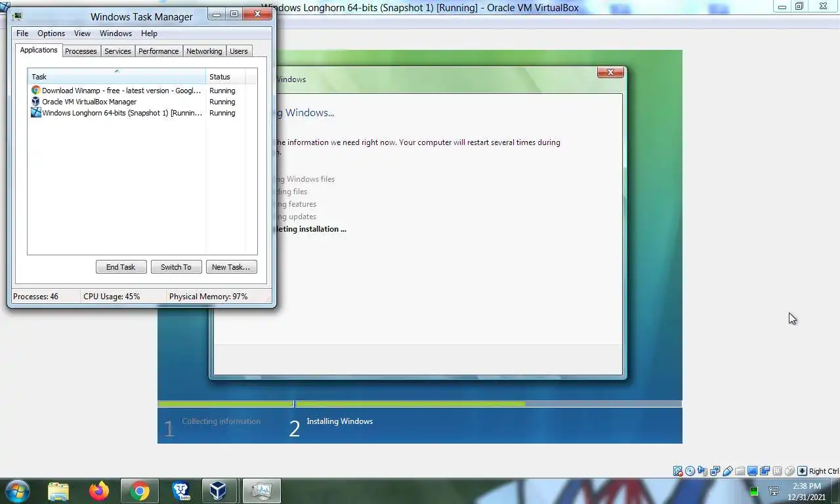Click the Show desktop button beside the clock
This screenshot has width=840, height=504.
point(836,491)
